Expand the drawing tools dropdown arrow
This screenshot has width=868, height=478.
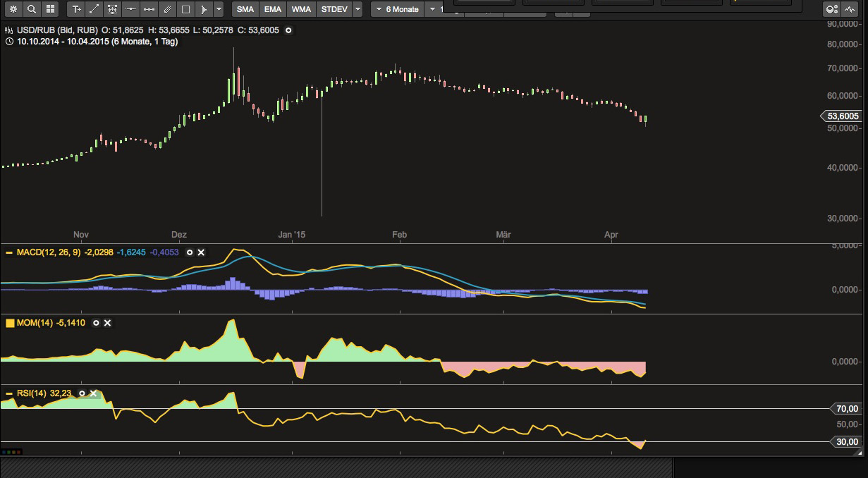click(219, 9)
